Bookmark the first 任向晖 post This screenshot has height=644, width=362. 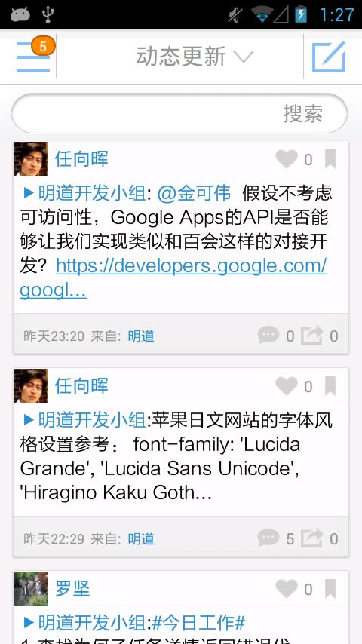(x=330, y=159)
